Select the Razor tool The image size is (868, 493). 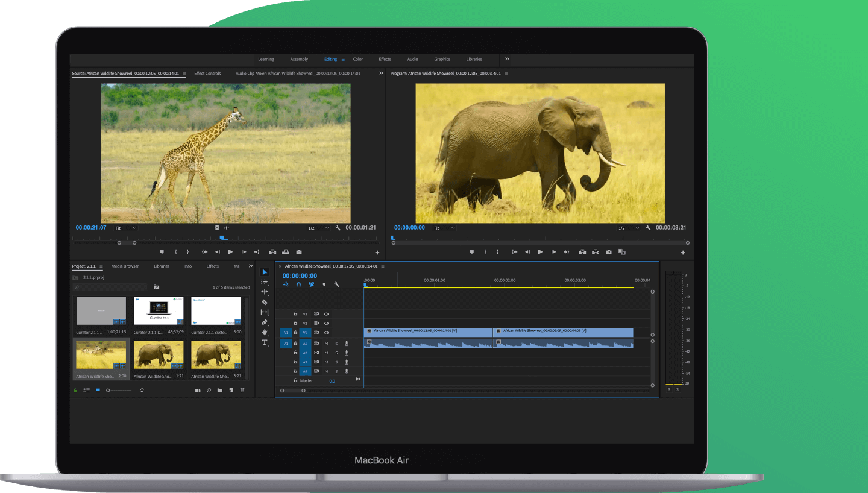pos(265,302)
